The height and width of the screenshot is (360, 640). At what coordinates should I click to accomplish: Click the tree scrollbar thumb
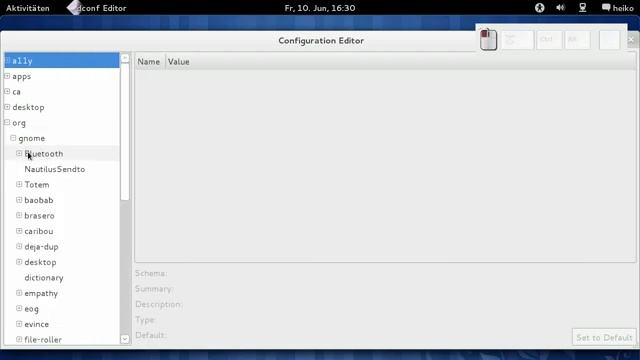point(125,131)
